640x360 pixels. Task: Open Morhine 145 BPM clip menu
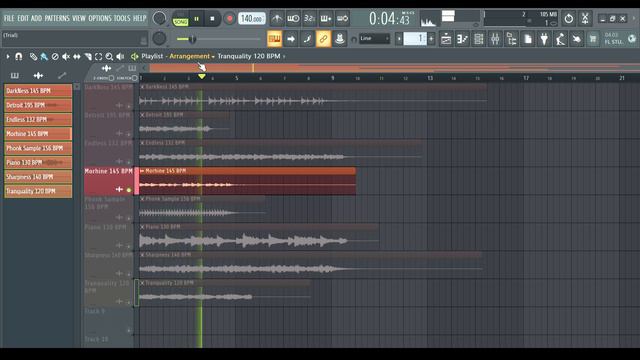click(142, 171)
